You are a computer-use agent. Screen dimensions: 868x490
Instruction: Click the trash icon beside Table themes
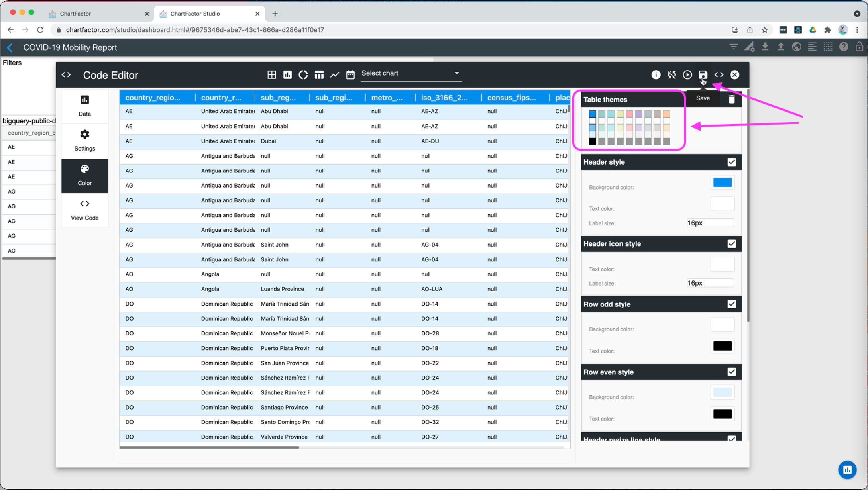pyautogui.click(x=731, y=99)
